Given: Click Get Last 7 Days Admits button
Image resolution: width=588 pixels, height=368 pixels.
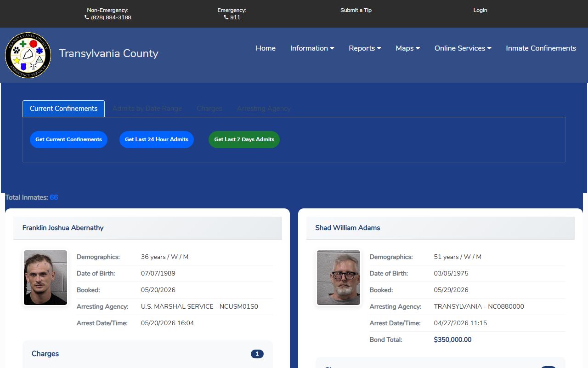Looking at the screenshot, I should point(244,139).
